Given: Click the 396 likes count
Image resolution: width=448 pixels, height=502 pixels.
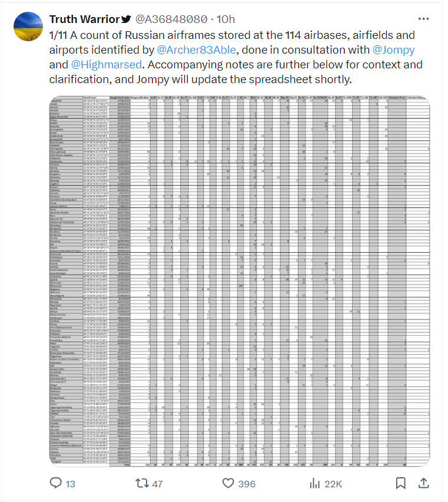Looking at the screenshot, I should 247,484.
